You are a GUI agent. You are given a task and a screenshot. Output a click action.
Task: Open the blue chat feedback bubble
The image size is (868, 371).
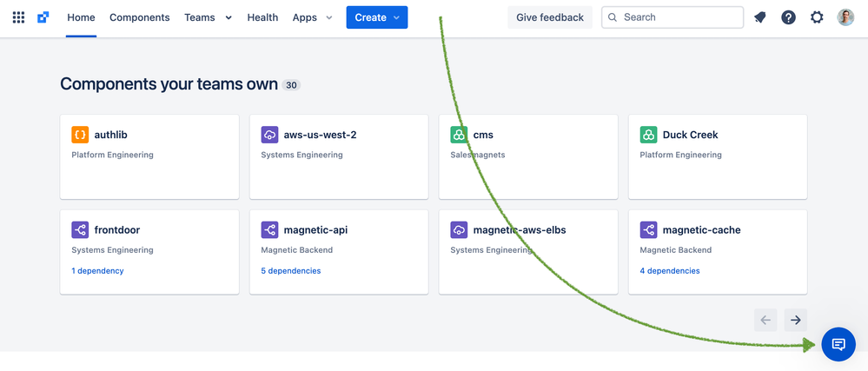(838, 344)
